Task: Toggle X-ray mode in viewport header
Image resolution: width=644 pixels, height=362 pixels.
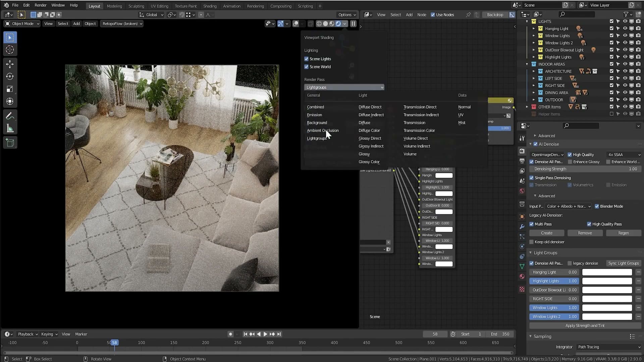Action: (x=311, y=24)
